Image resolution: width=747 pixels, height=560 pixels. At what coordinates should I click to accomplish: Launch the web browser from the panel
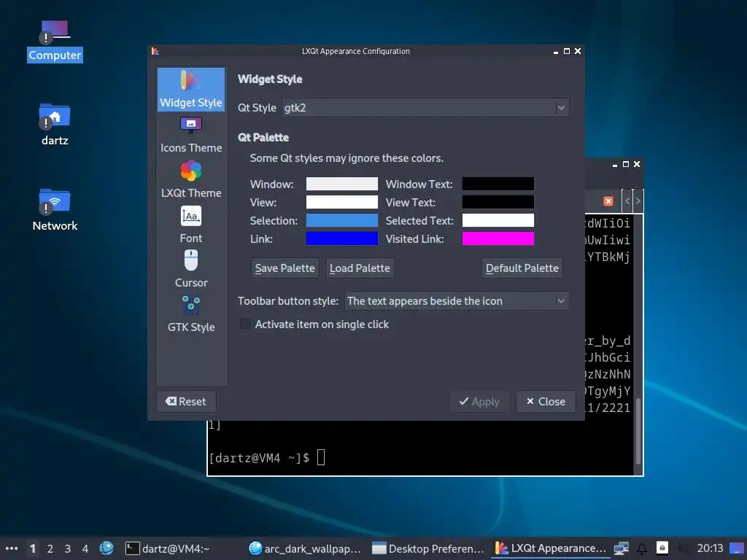click(107, 548)
